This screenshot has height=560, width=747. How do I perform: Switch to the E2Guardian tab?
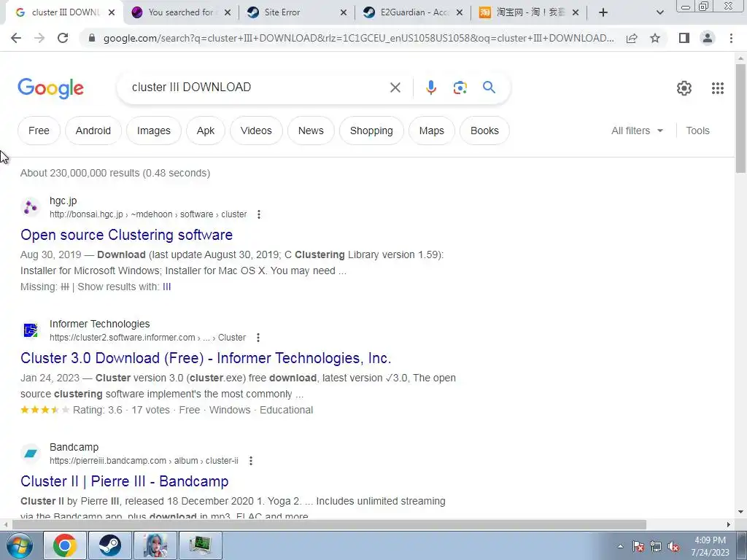pos(411,12)
